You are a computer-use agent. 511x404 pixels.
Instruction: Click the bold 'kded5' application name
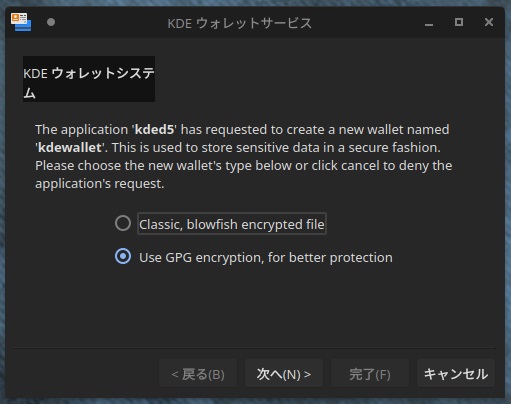click(154, 129)
